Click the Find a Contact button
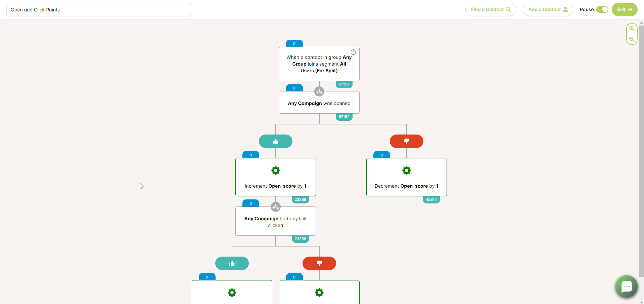 pos(490,9)
